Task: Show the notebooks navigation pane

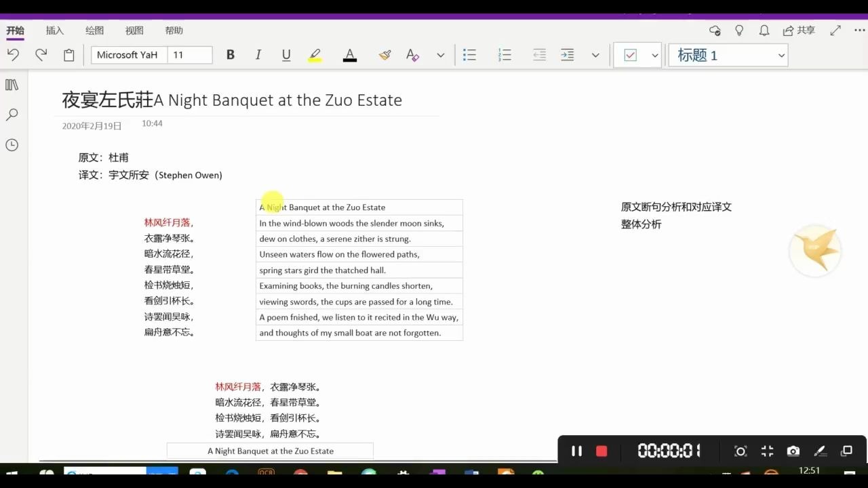Action: (12, 85)
